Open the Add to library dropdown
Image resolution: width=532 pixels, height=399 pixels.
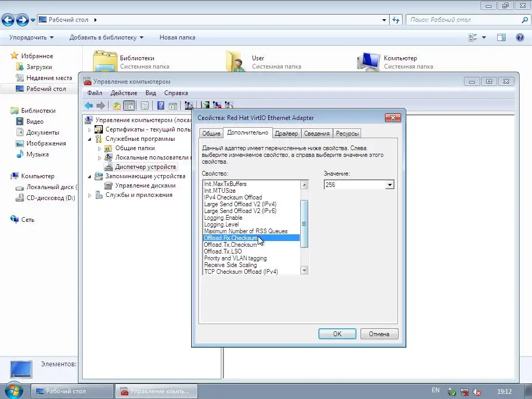[x=106, y=37]
